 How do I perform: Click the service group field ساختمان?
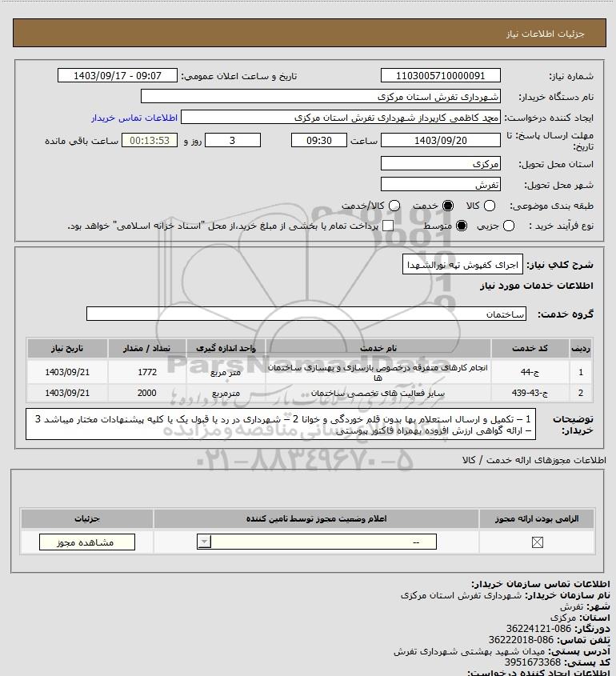[306, 314]
